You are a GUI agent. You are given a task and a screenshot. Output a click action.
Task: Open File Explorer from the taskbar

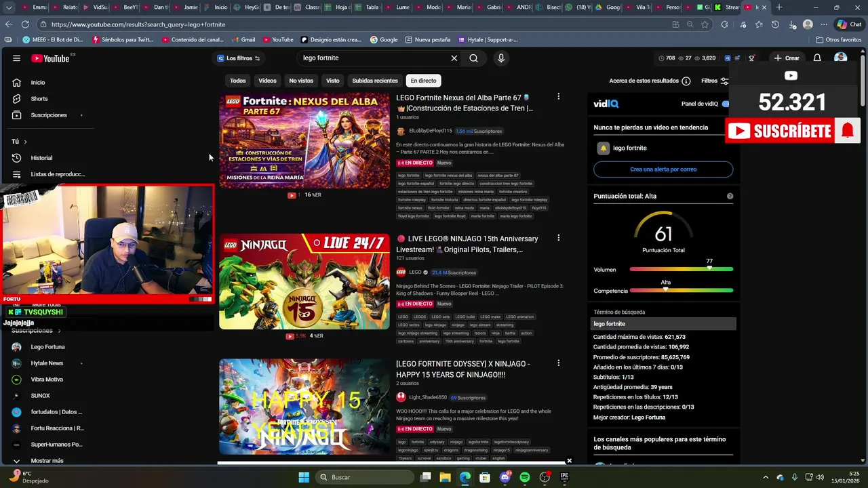[445, 477]
